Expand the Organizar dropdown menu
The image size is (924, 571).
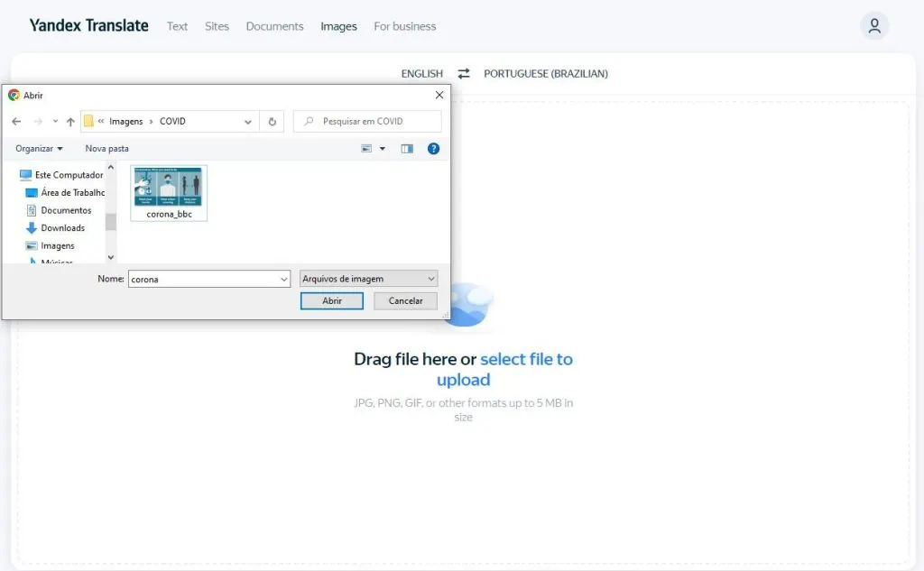pos(40,148)
